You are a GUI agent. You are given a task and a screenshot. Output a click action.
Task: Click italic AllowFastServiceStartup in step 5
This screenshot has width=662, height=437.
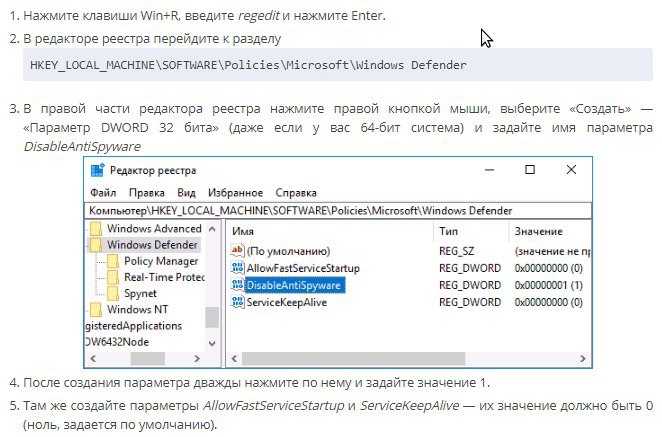274,405
